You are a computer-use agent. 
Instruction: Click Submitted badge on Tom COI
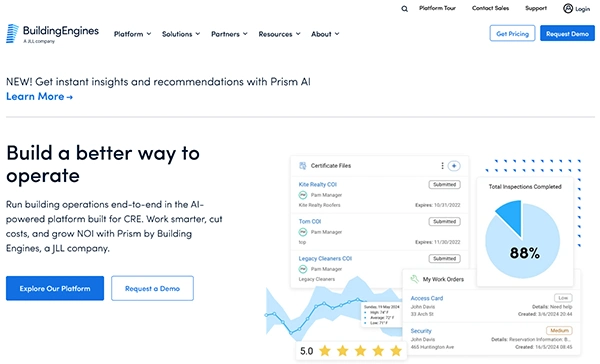pos(444,222)
